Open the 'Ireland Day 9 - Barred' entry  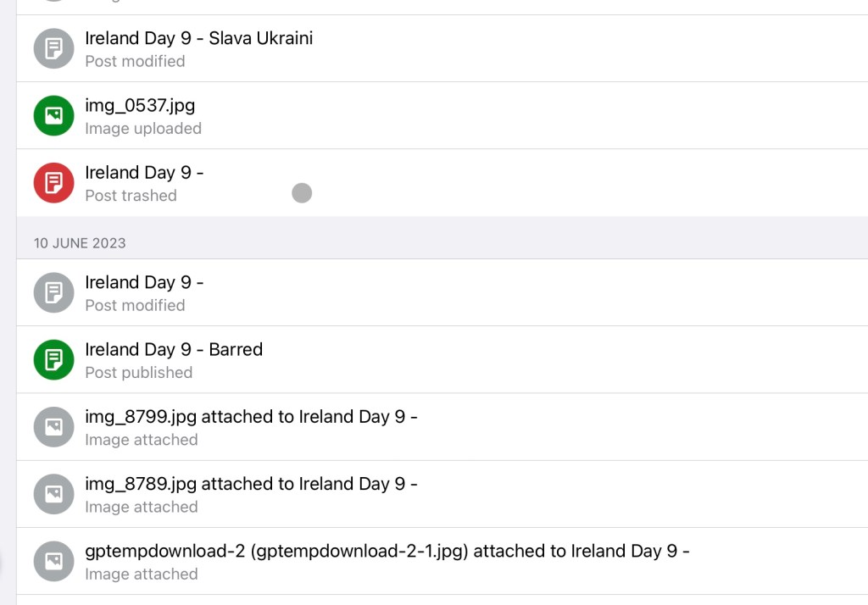(x=174, y=349)
